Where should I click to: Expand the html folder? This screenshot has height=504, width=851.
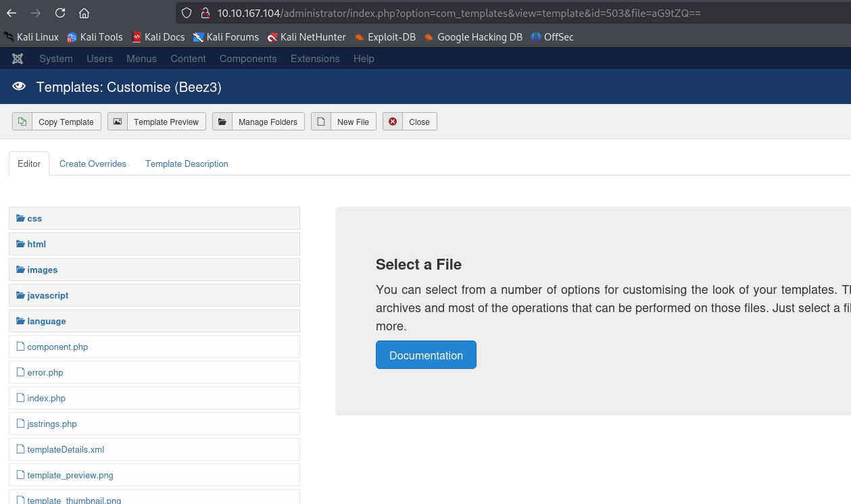(x=37, y=245)
